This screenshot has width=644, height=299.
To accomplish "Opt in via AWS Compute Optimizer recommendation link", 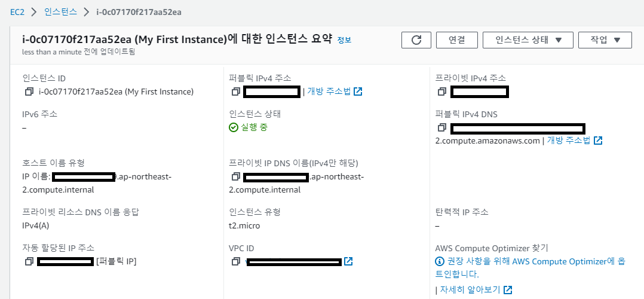I will coord(530,267).
